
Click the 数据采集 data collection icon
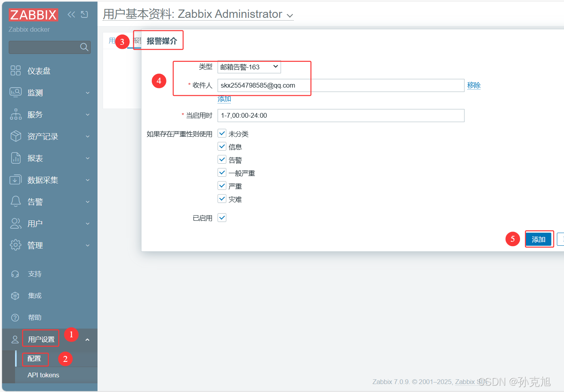coord(15,180)
